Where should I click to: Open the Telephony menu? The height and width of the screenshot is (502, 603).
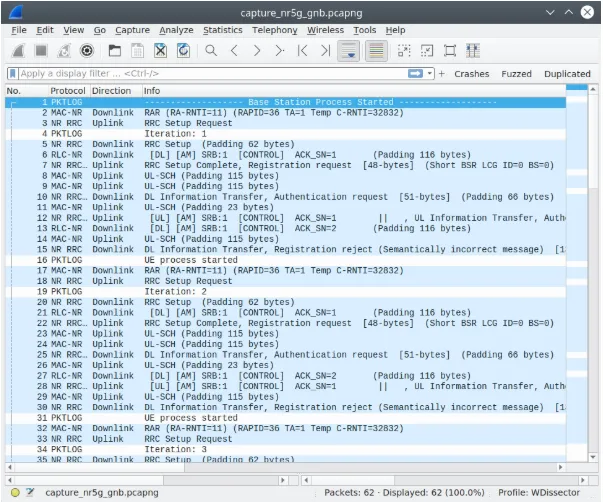click(x=274, y=30)
